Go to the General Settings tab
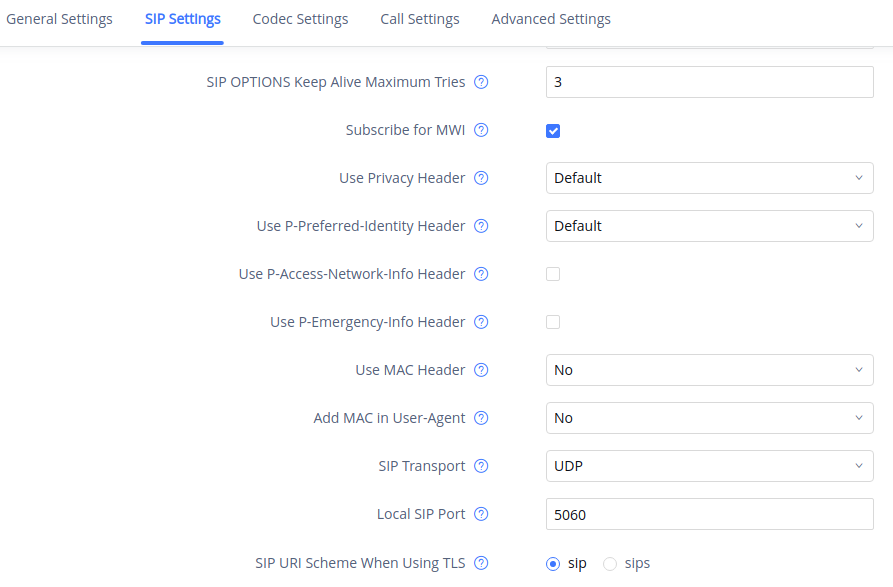This screenshot has height=587, width=893. tap(59, 19)
